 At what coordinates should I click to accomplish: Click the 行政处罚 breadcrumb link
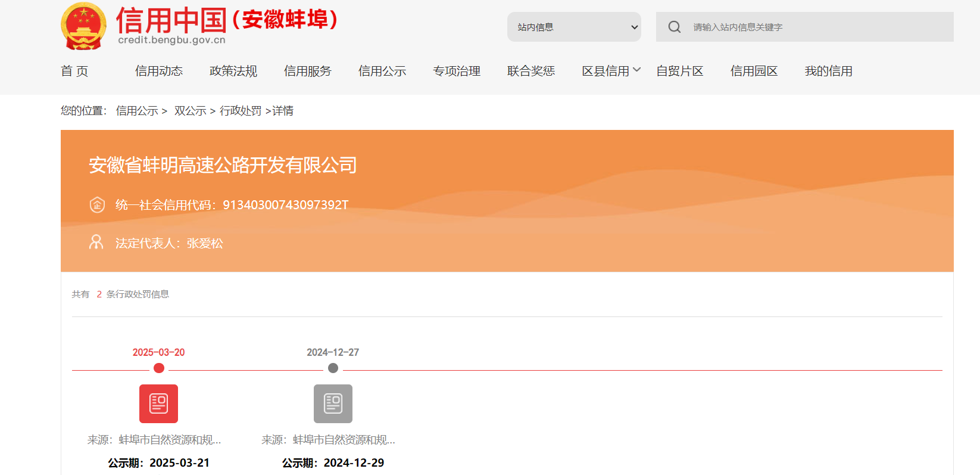(x=241, y=111)
